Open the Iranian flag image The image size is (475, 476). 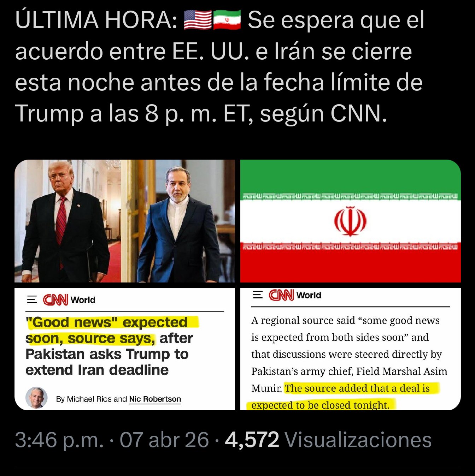point(351,221)
